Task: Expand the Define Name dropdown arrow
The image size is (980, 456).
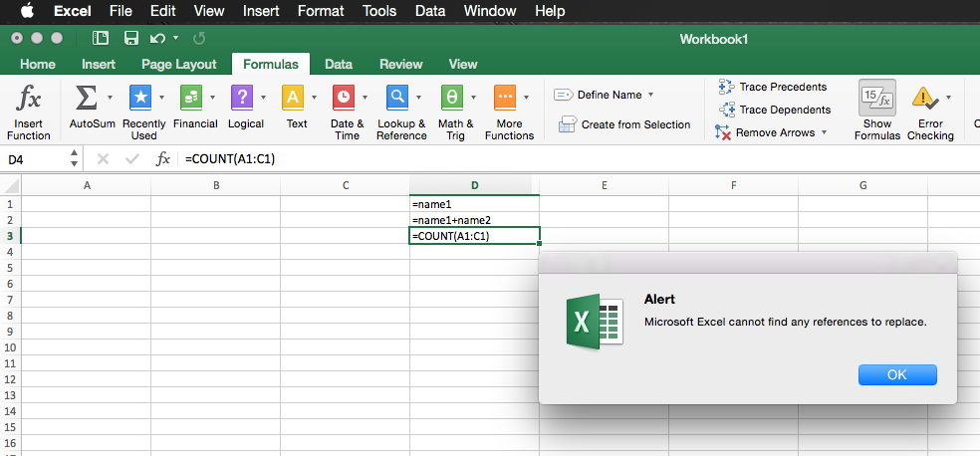Action: point(650,95)
